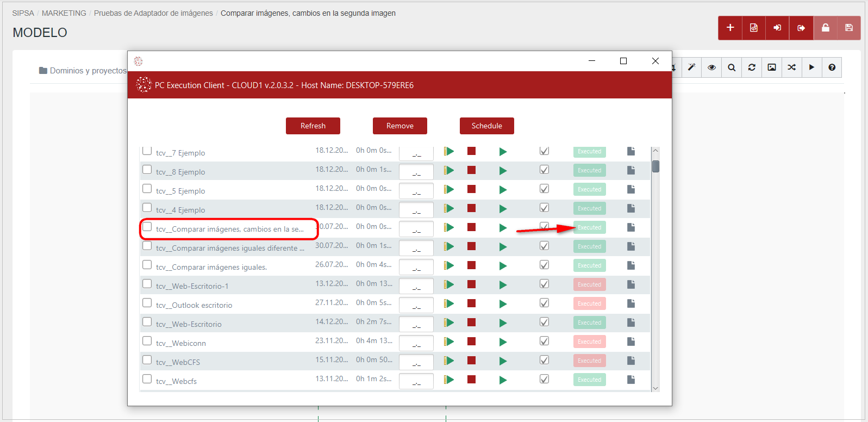Click the image picture icon in toolbar

click(772, 67)
